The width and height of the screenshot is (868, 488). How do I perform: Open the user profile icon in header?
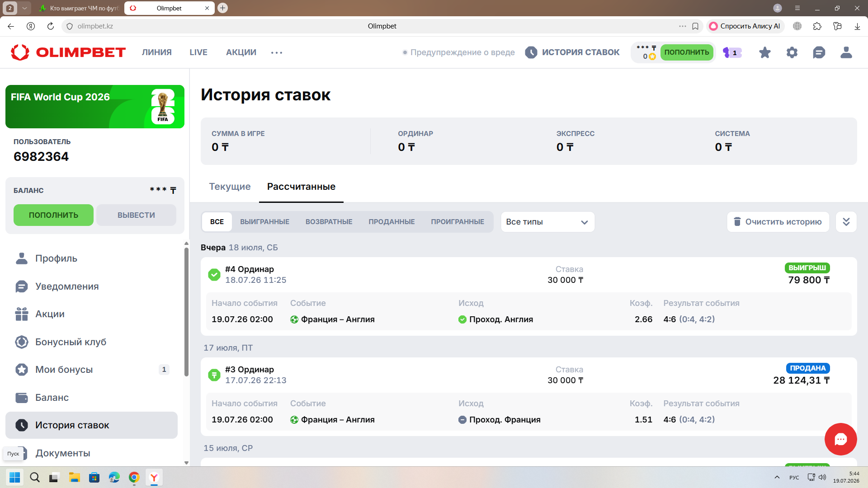[846, 52]
